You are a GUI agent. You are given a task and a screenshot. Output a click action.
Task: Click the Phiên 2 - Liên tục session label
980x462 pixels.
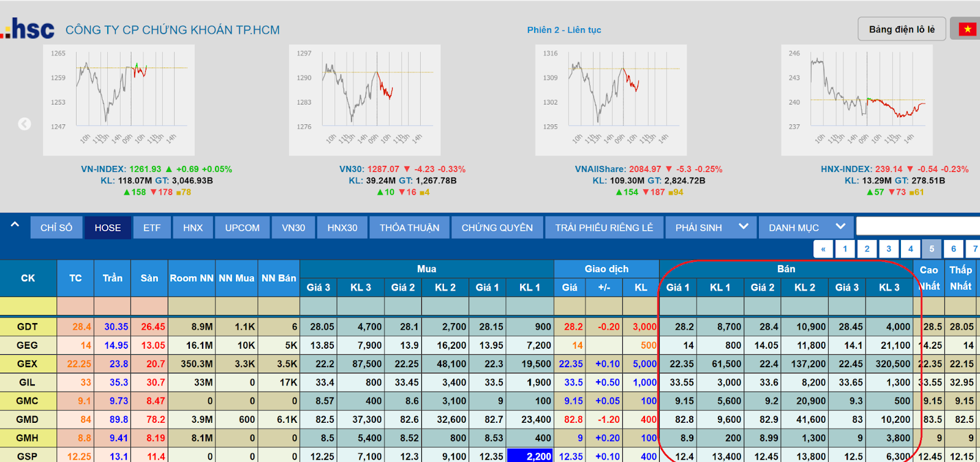click(x=564, y=29)
